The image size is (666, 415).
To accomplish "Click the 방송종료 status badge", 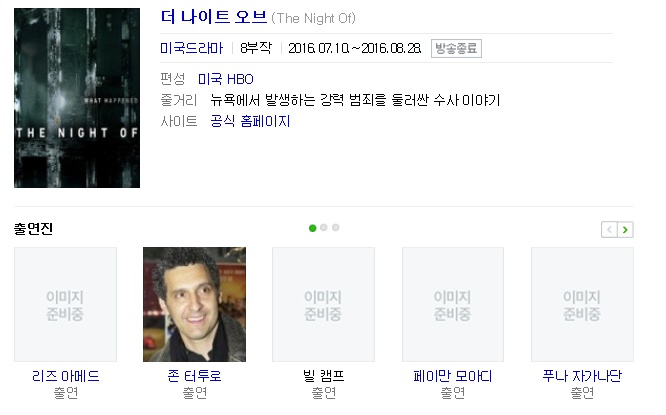I will click(456, 48).
